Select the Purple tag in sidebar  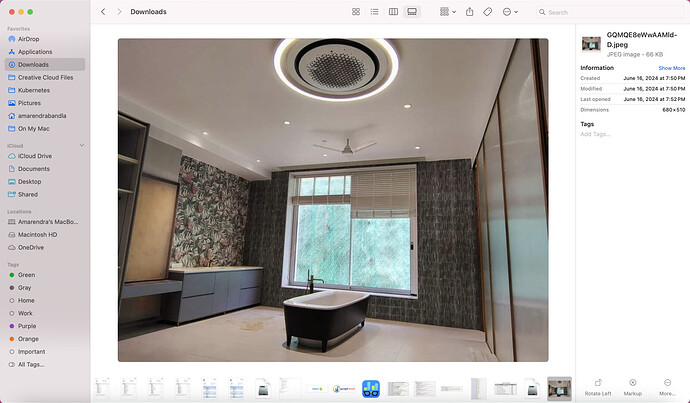pyautogui.click(x=26, y=325)
